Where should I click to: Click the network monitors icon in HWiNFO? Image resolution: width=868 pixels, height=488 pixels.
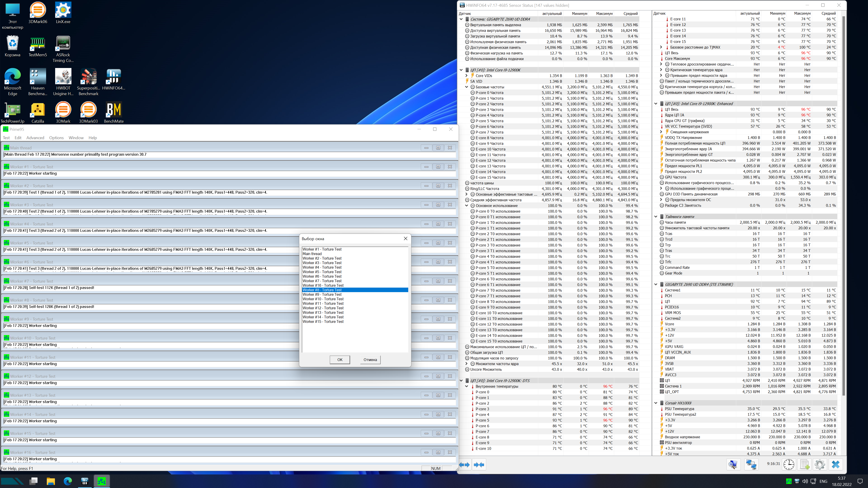(x=751, y=465)
